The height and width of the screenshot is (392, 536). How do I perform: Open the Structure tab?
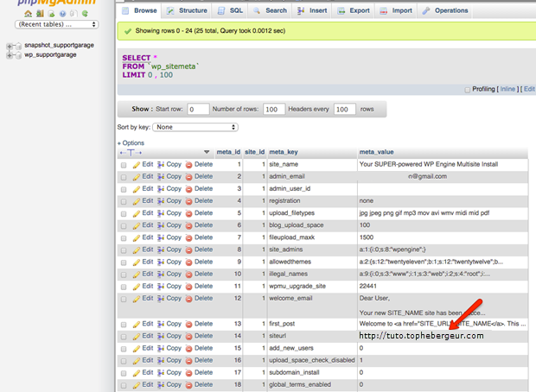tap(187, 10)
